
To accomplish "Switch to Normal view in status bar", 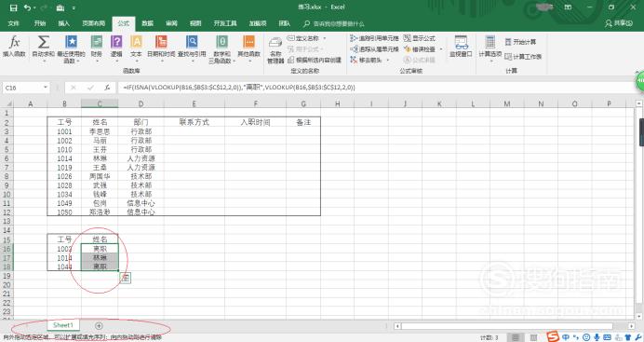I will point(515,337).
